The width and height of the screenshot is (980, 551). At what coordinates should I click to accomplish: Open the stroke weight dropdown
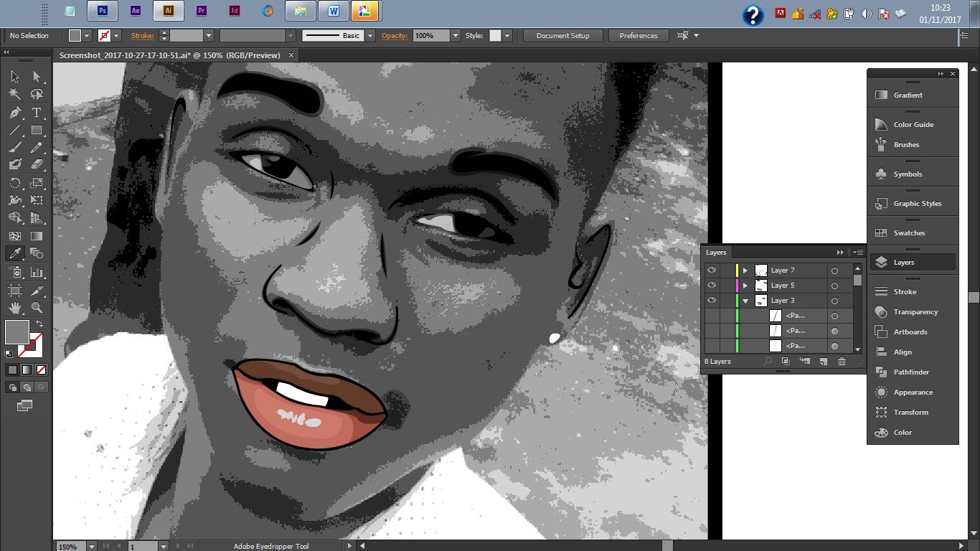[209, 36]
